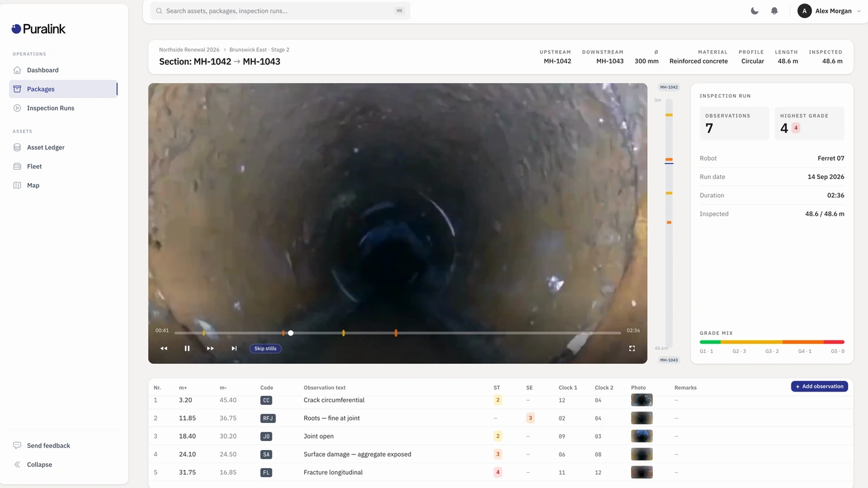Viewport: 868px width, 488px height.
Task: Open notifications bell
Action: point(775,11)
